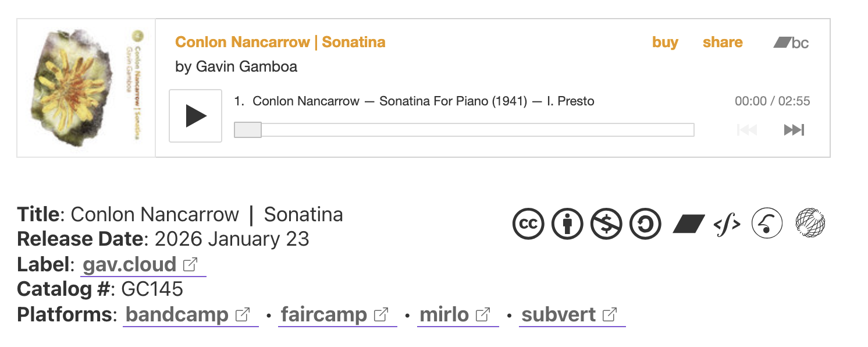868x347 pixels.
Task: Click the playback progress slider handle
Action: point(248,130)
